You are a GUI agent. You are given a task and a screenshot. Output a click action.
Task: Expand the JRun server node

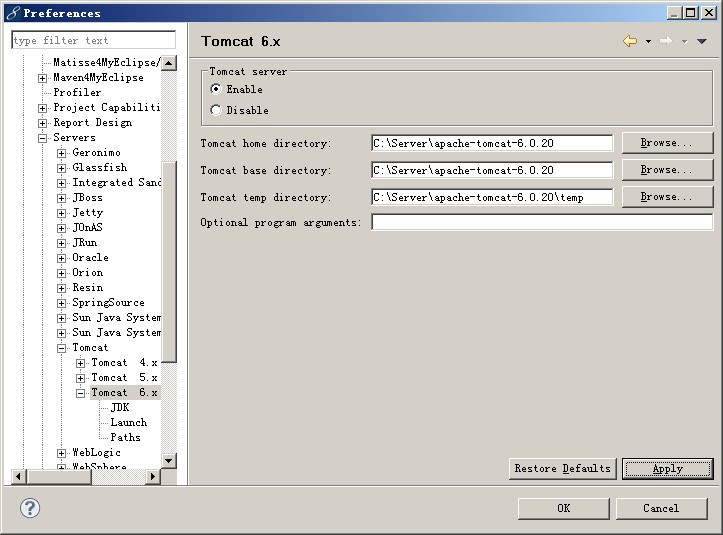(x=61, y=244)
